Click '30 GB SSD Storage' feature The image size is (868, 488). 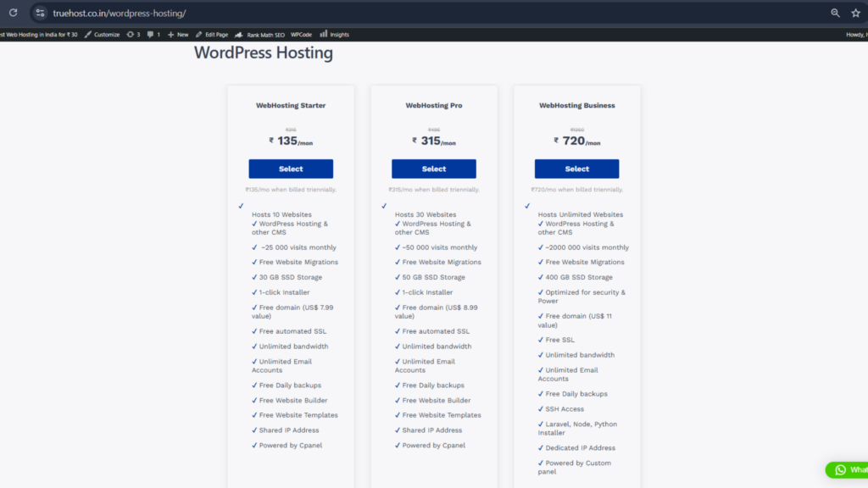tap(290, 277)
